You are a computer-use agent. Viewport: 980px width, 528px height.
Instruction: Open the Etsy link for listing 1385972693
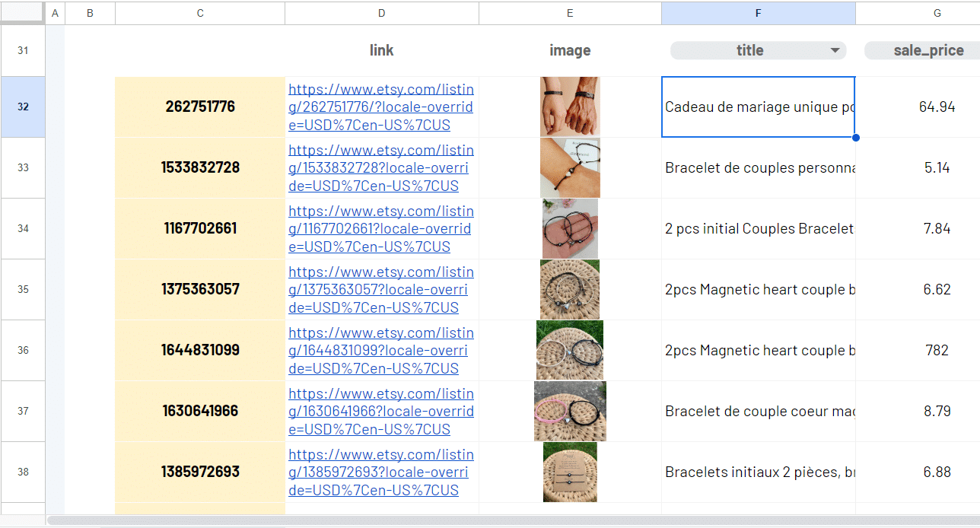coord(380,472)
